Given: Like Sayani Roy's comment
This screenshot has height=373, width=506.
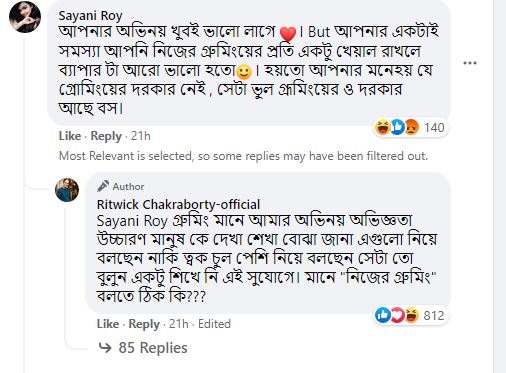Looking at the screenshot, I should [x=70, y=136].
